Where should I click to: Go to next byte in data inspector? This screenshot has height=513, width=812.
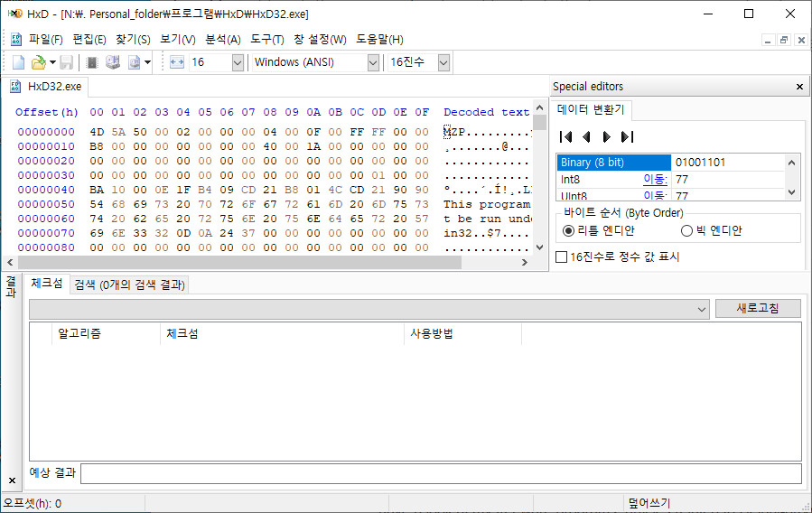pos(606,136)
